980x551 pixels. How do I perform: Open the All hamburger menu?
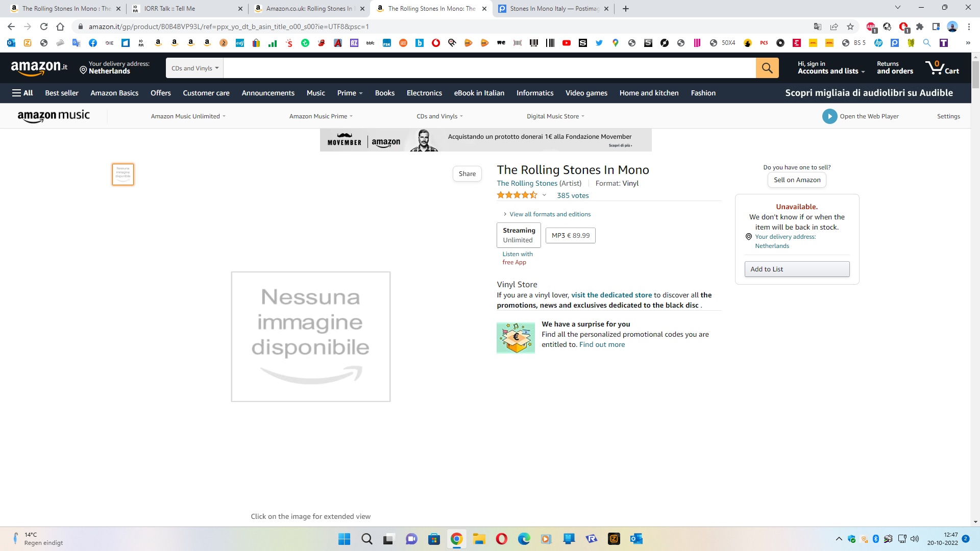22,93
